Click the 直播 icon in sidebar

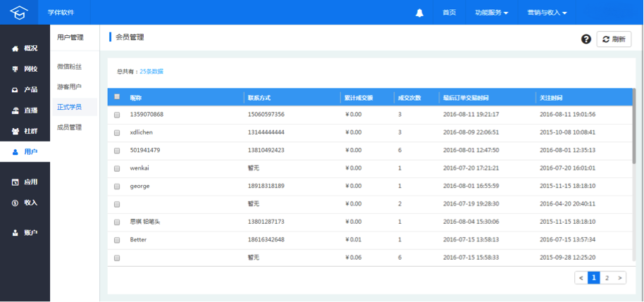tap(16, 110)
